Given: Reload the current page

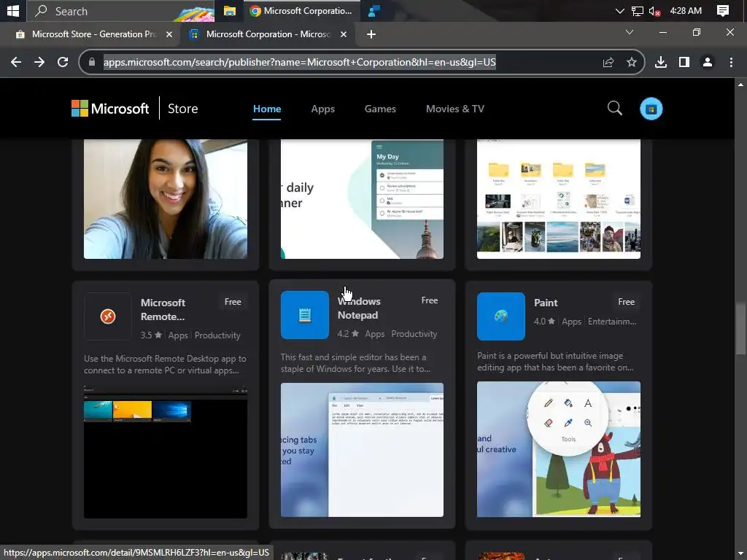Looking at the screenshot, I should click(63, 62).
